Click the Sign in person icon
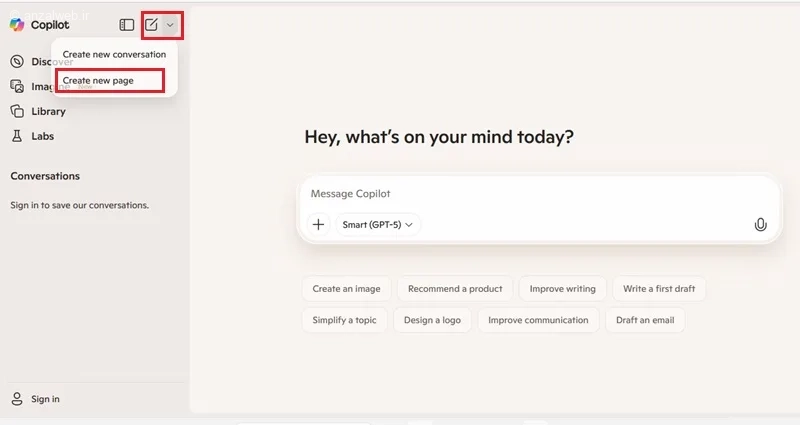Viewport: 800px width, 425px height. pos(17,399)
